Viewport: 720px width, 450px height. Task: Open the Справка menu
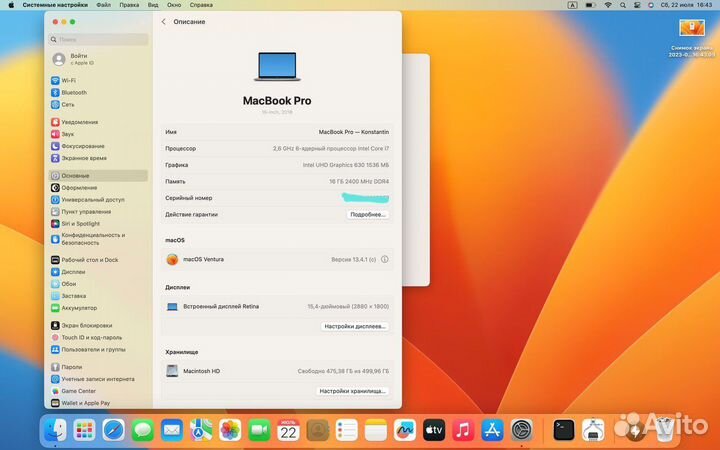[201, 5]
